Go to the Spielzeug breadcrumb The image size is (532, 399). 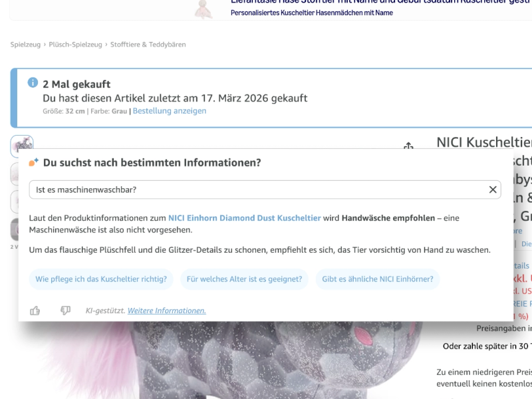click(x=25, y=45)
